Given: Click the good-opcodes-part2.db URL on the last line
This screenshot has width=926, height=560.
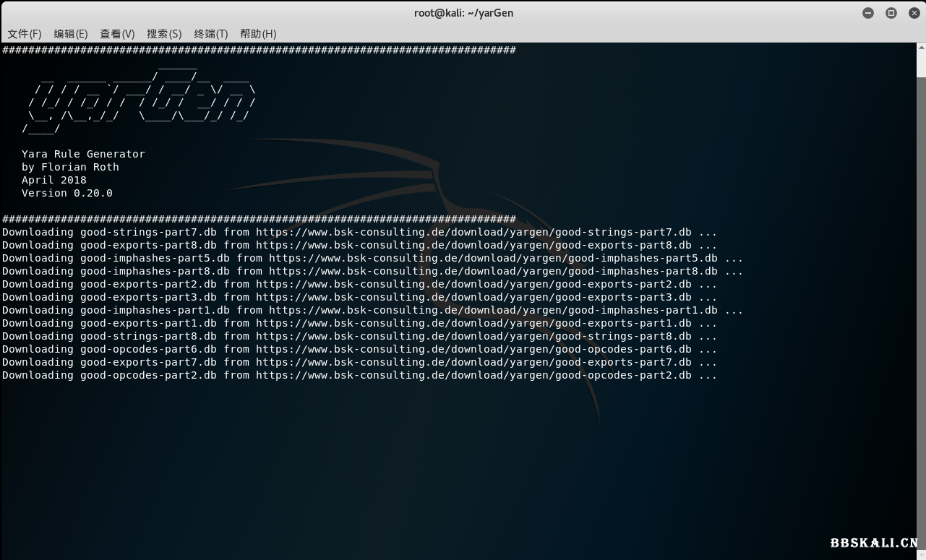Looking at the screenshot, I should pyautogui.click(x=473, y=376).
